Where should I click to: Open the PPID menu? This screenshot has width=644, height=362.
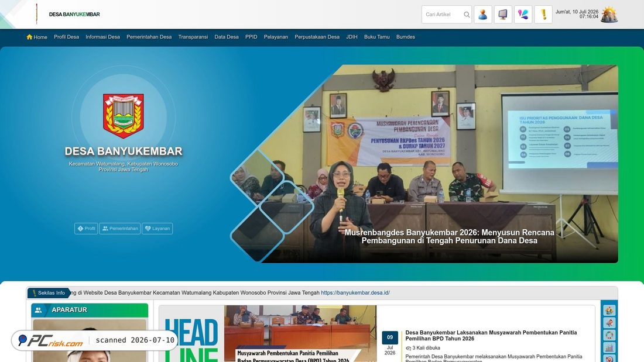click(x=251, y=37)
